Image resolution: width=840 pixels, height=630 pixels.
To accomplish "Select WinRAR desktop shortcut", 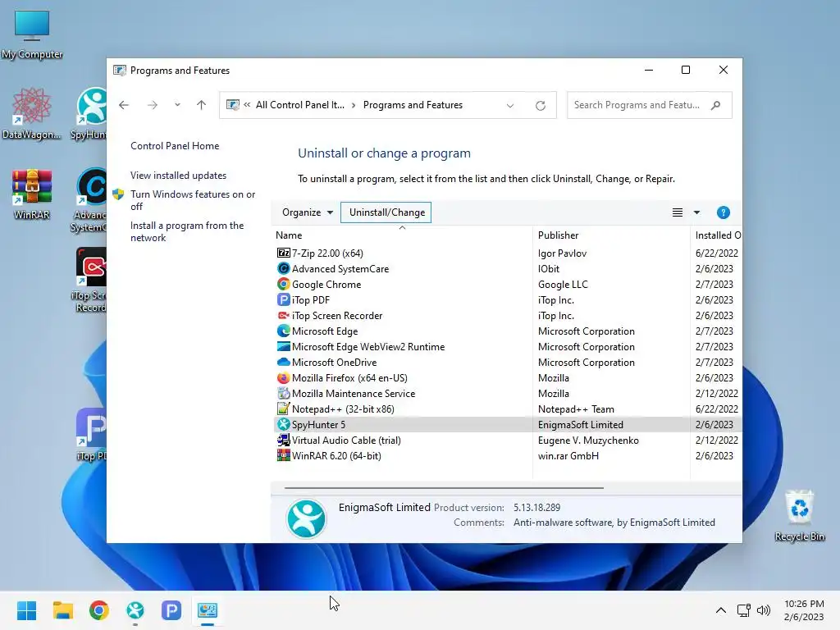I will (32, 194).
